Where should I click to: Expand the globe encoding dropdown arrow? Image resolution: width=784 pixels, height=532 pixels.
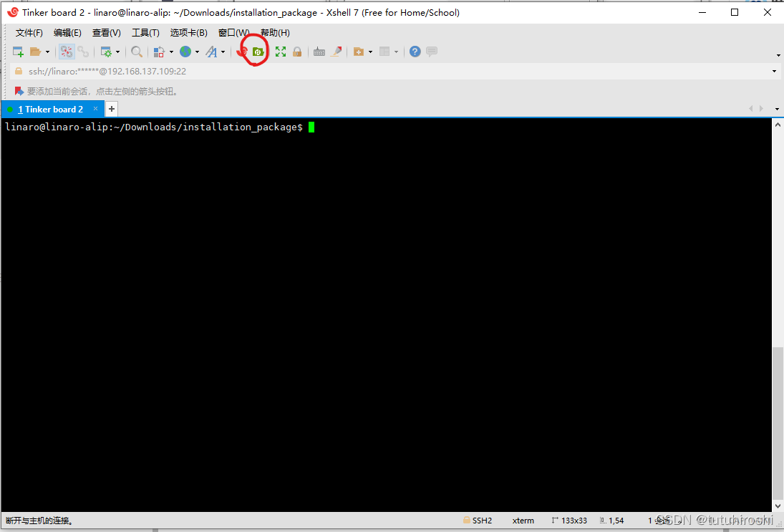click(197, 52)
